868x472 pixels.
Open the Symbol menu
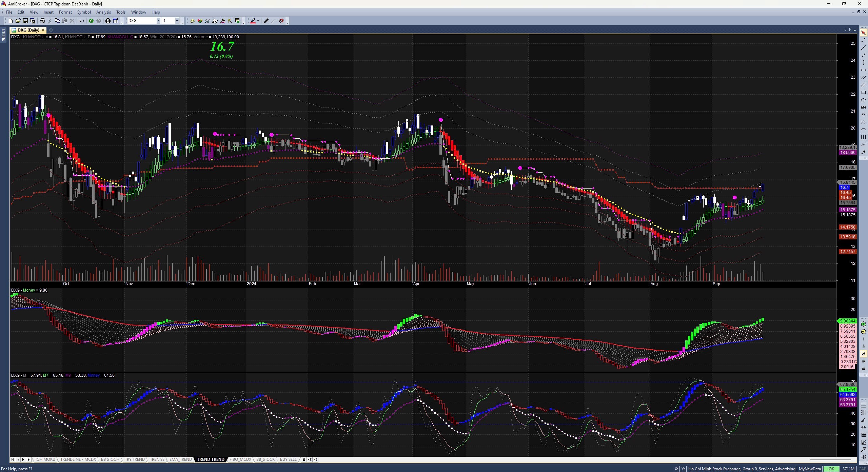tap(84, 12)
